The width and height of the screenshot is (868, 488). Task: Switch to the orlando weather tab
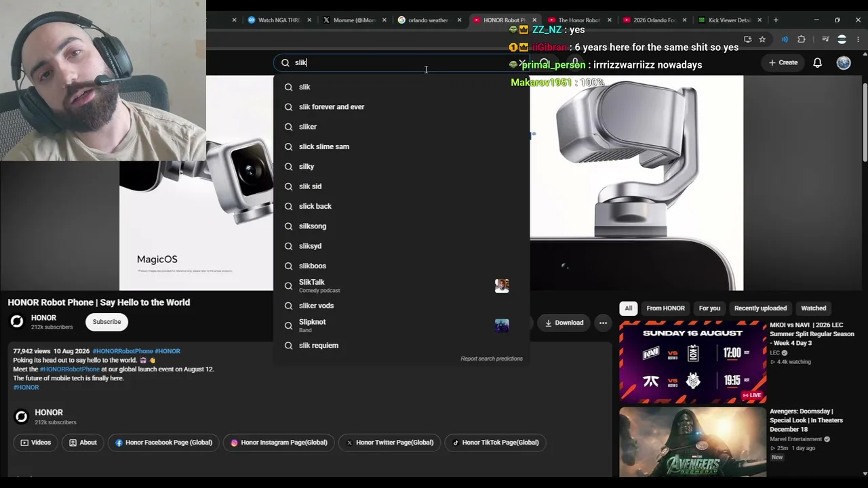tap(429, 20)
